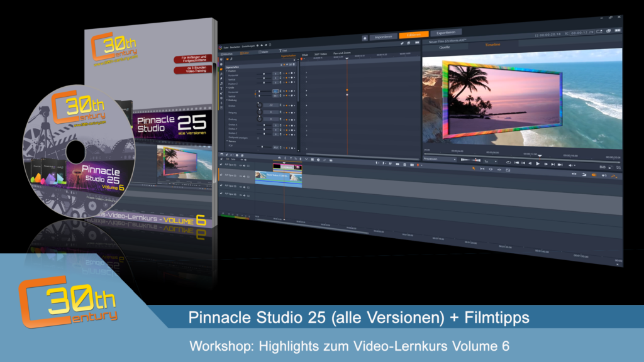The image size is (644, 362).
Task: Collapse the Drehung property group
Action: coord(227,100)
